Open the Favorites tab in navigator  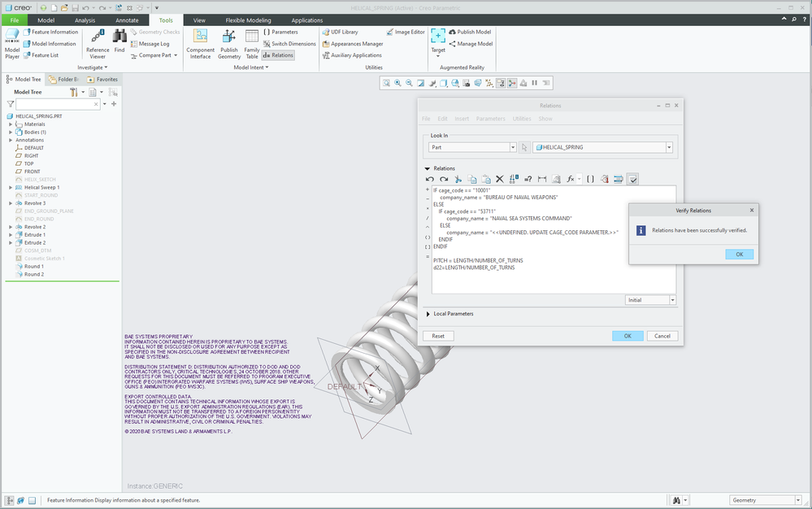click(x=102, y=80)
